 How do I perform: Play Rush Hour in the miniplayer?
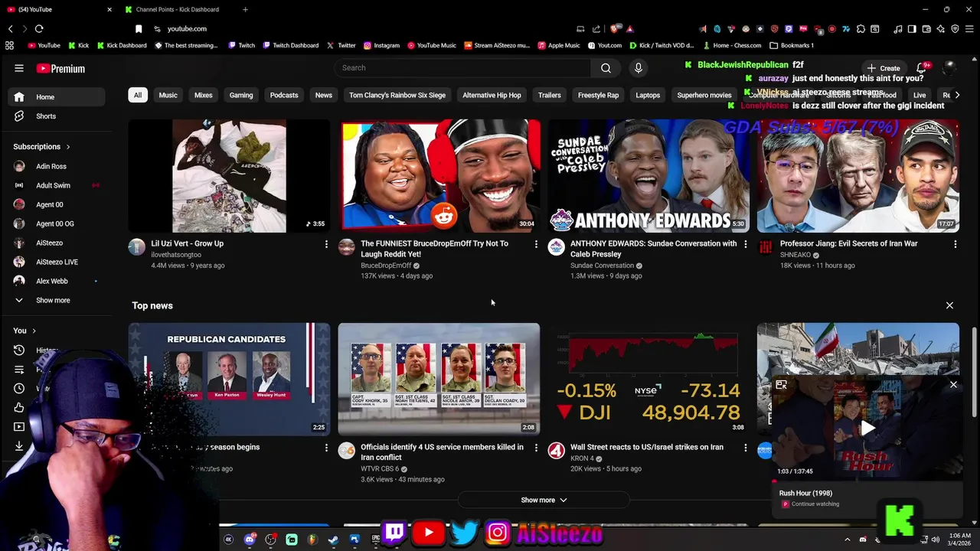(867, 429)
